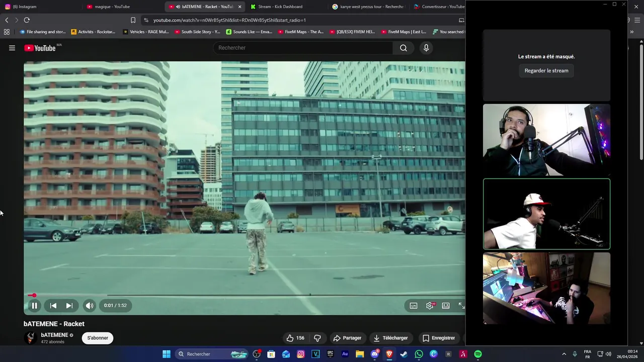644x362 pixels.
Task: Open File sharing and storage bookmark
Action: pos(42,32)
